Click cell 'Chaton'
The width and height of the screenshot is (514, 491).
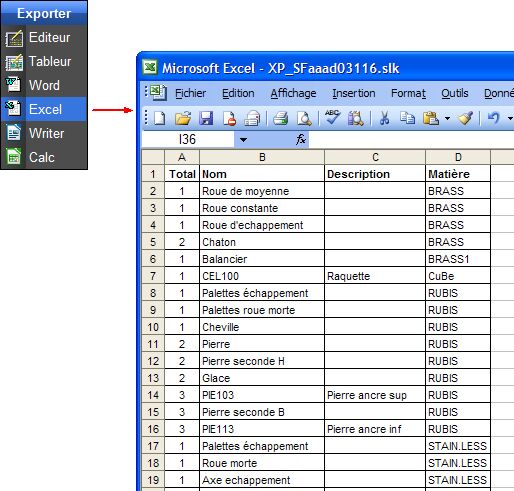tap(262, 242)
